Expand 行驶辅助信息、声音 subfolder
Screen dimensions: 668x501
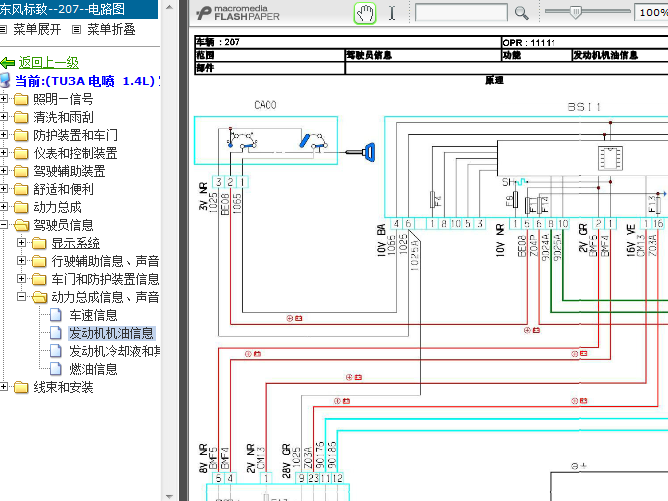[x=21, y=261]
